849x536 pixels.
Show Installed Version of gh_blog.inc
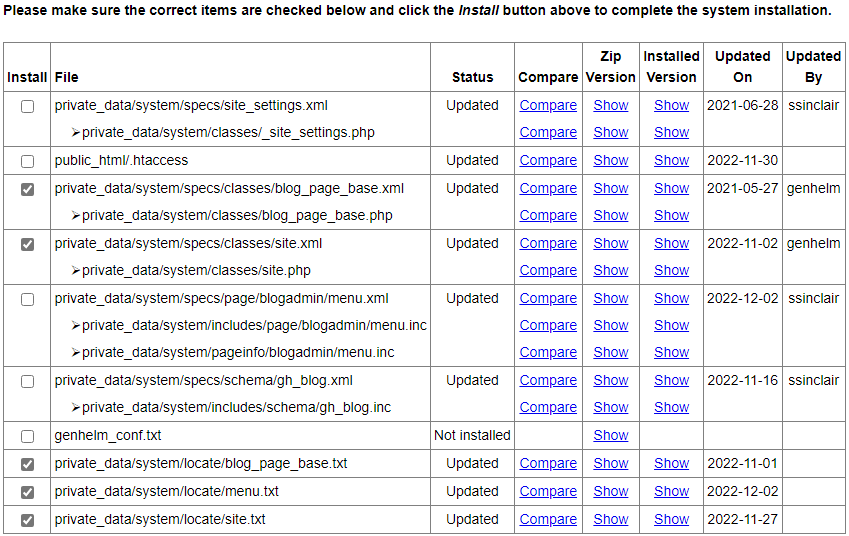coord(671,407)
